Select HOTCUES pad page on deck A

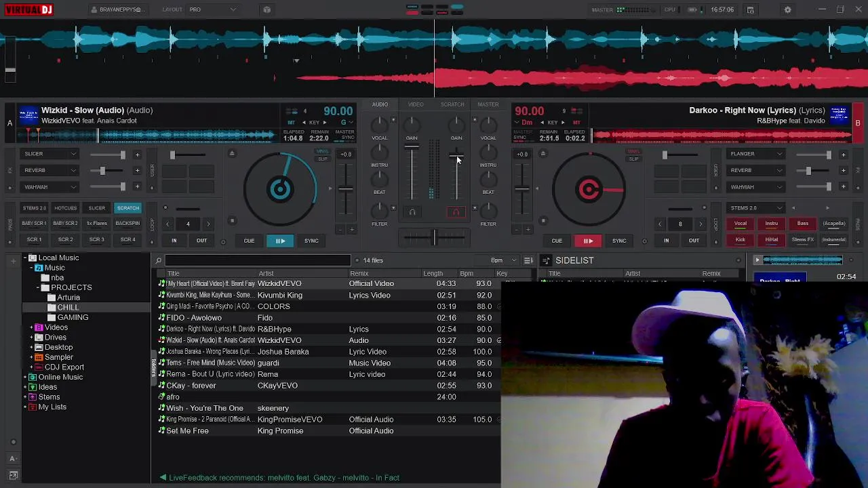(x=65, y=208)
